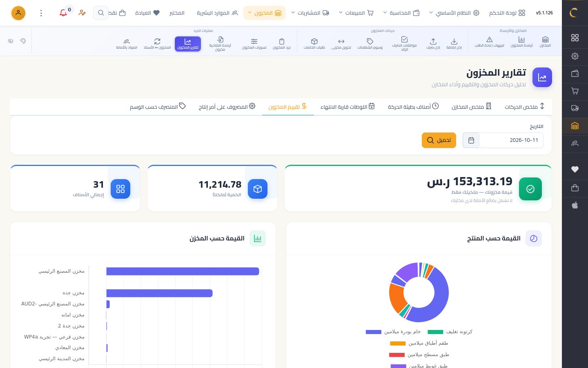Screen dimensions: 588x368
Task: Open لوحة التحكم dashboard menu
Action: click(507, 13)
